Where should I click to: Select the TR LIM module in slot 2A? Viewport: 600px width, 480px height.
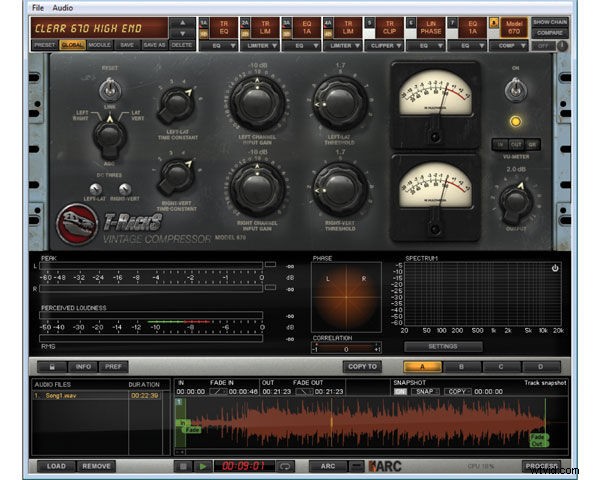click(x=265, y=28)
